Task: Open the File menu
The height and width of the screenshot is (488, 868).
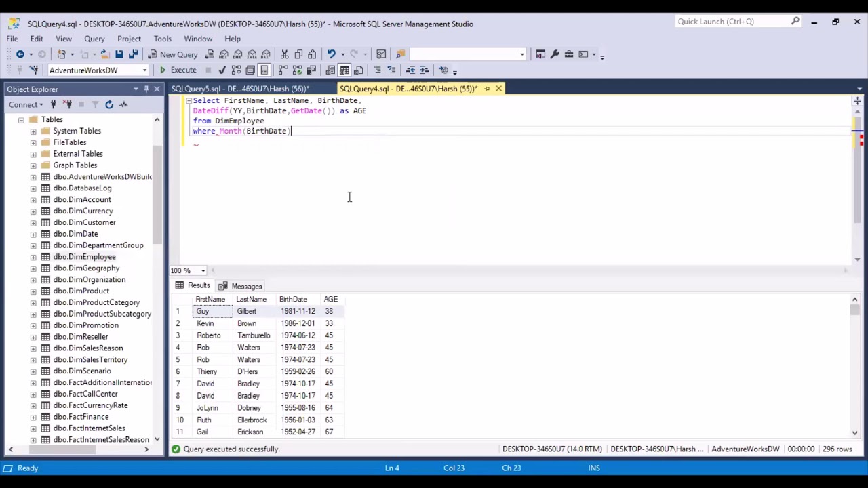Action: (x=12, y=39)
